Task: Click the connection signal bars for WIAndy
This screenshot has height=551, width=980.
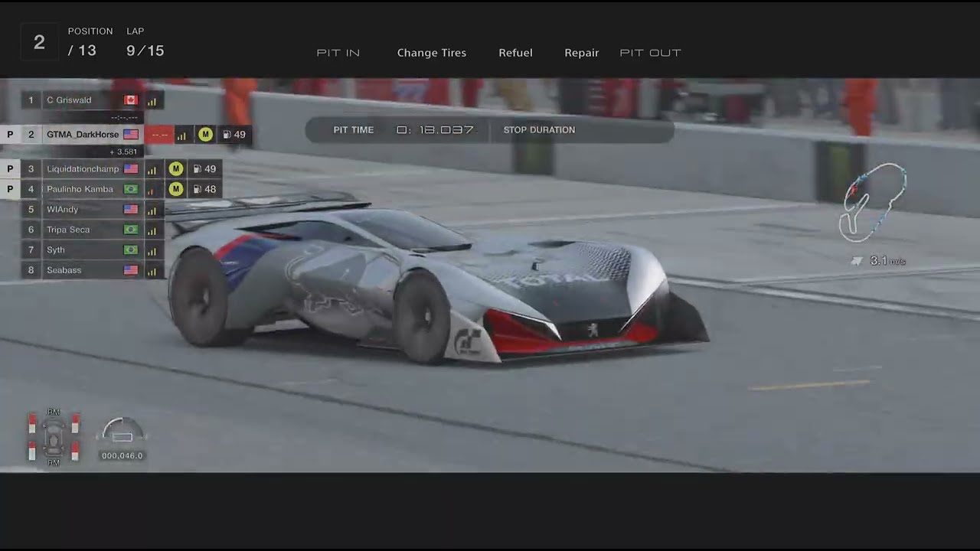Action: point(152,210)
